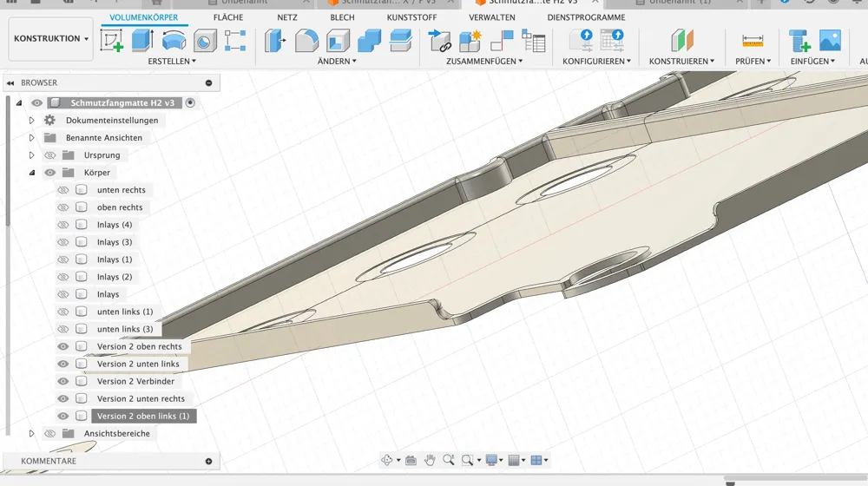
Task: Open the ÄNDERN dropdown menu
Action: [337, 62]
